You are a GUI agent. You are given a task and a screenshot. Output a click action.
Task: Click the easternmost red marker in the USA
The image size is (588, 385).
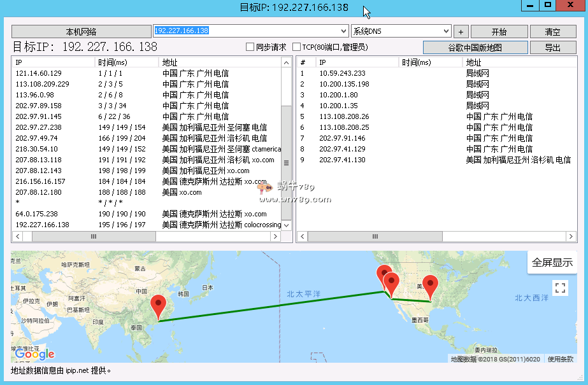pos(431,286)
